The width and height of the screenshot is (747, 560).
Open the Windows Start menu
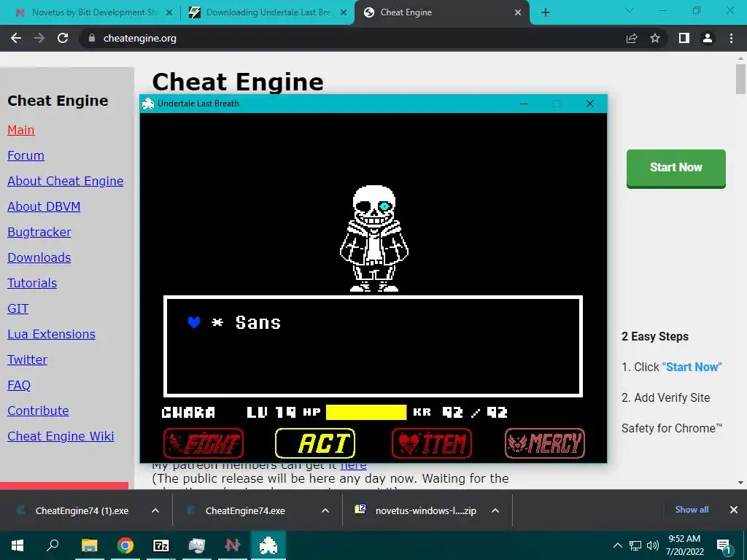pyautogui.click(x=18, y=545)
